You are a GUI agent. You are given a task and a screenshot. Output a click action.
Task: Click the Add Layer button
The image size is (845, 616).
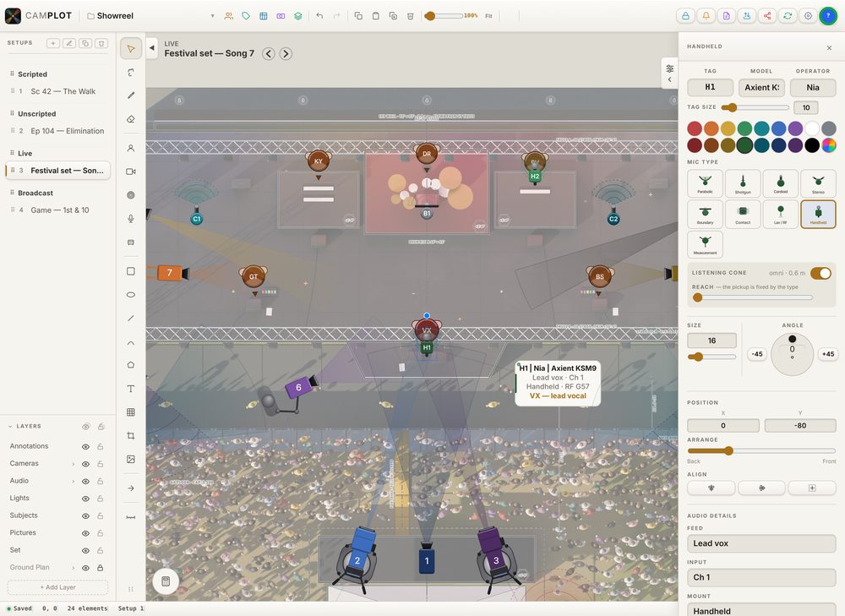(57, 587)
